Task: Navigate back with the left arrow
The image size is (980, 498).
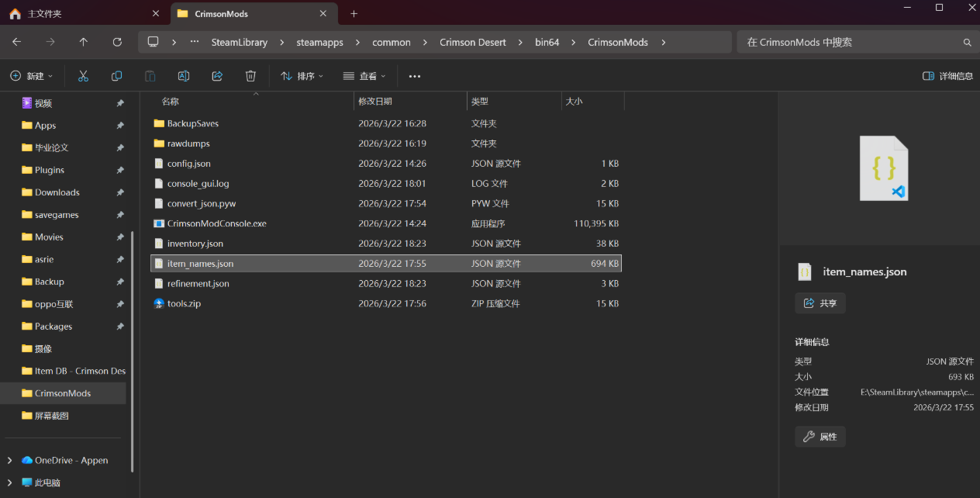Action: 17,42
